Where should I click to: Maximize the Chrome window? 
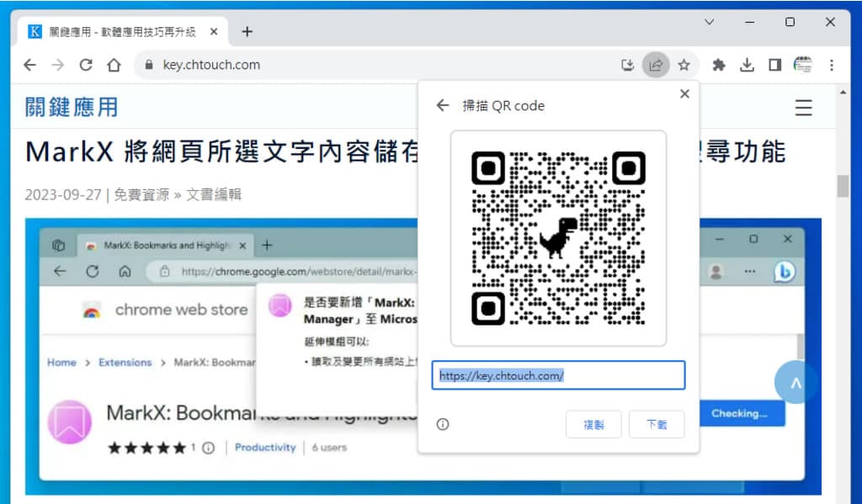tap(790, 22)
